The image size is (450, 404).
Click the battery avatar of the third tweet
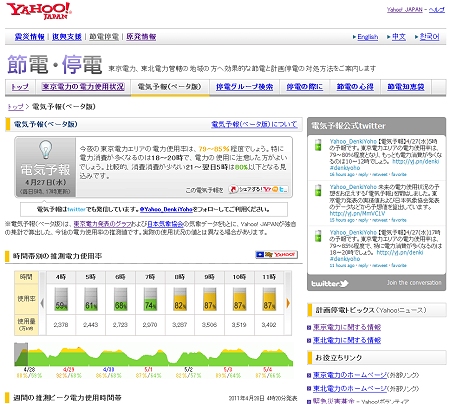[318, 236]
